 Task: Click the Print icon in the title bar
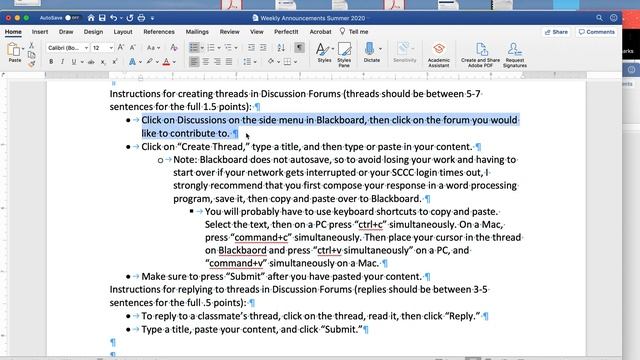tap(141, 18)
